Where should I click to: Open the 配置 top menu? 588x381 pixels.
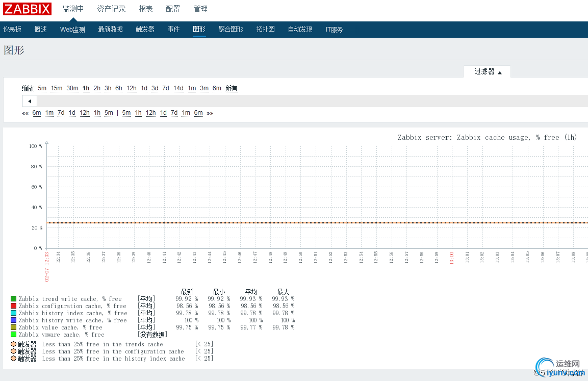[x=173, y=9]
